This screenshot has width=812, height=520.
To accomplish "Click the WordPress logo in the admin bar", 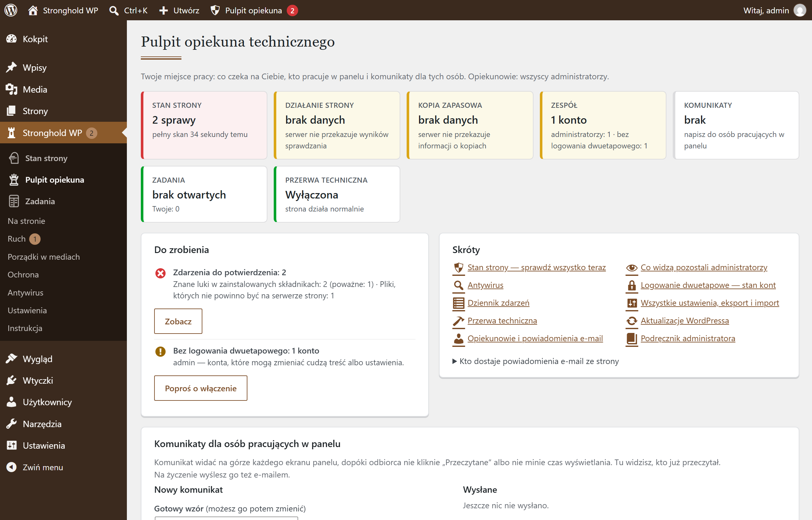I will pyautogui.click(x=11, y=10).
